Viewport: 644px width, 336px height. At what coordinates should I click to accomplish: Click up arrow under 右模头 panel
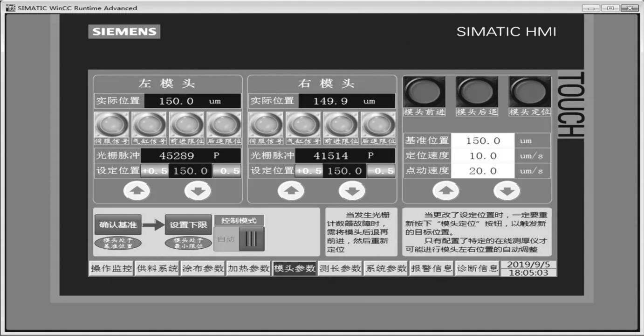tap(291, 190)
